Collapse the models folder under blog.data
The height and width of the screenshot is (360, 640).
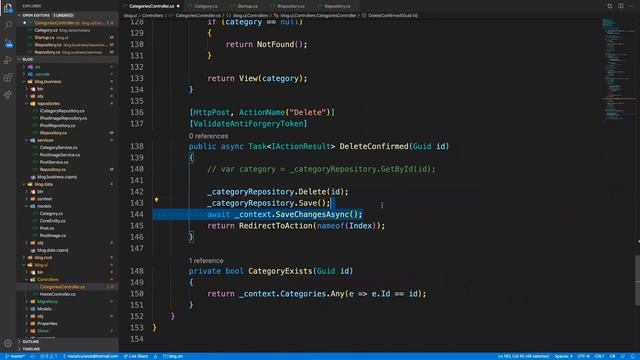pos(67,206)
